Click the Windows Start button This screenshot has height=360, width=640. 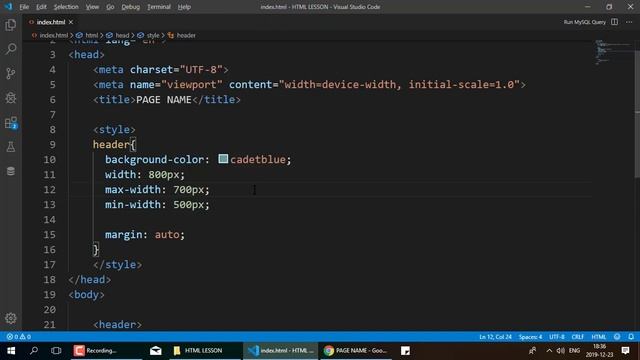[11, 351]
